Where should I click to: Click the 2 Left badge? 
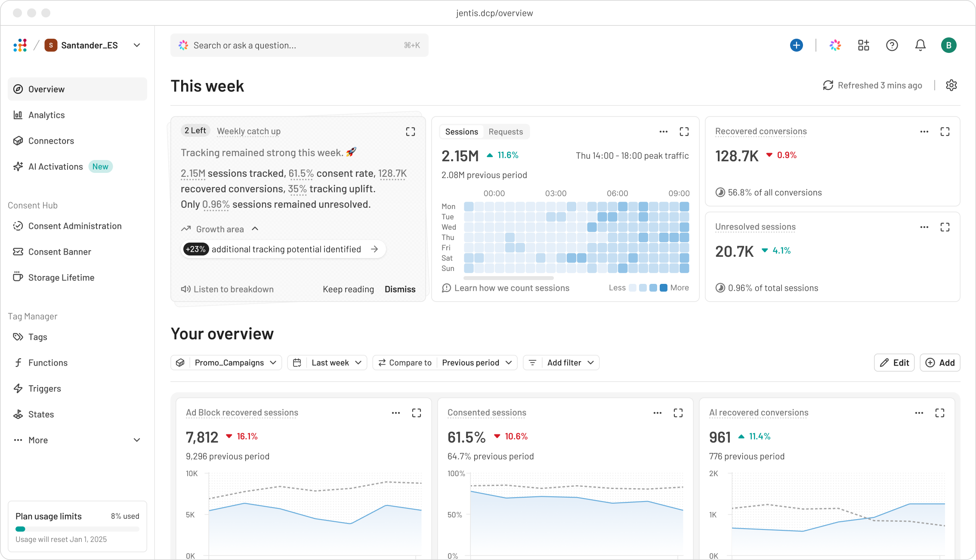[x=195, y=130]
